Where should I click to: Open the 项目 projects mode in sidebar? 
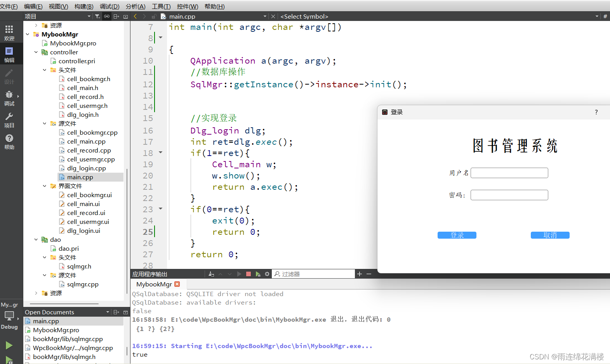9,120
